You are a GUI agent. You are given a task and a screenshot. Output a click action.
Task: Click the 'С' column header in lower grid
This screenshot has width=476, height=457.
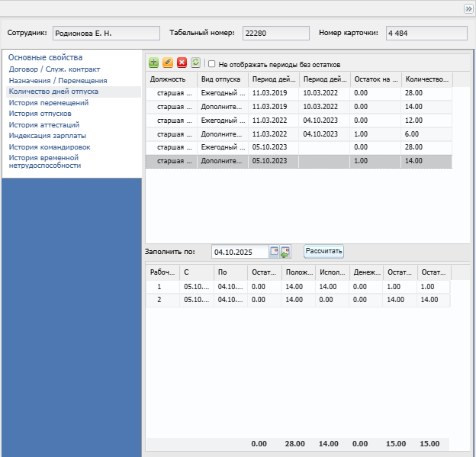197,272
